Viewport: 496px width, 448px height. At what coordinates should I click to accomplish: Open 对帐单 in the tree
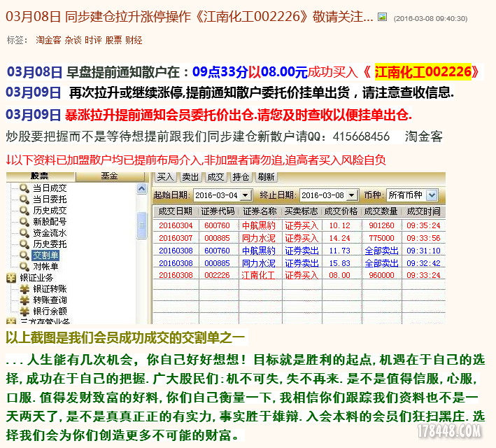[45, 266]
